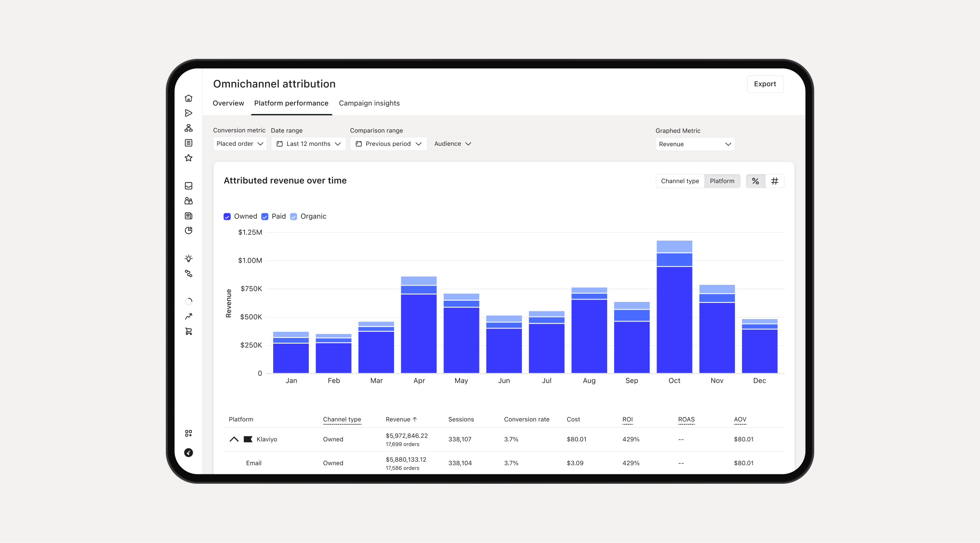Open the Revenue graphed metric dropdown
The image size is (980, 543).
click(x=695, y=144)
